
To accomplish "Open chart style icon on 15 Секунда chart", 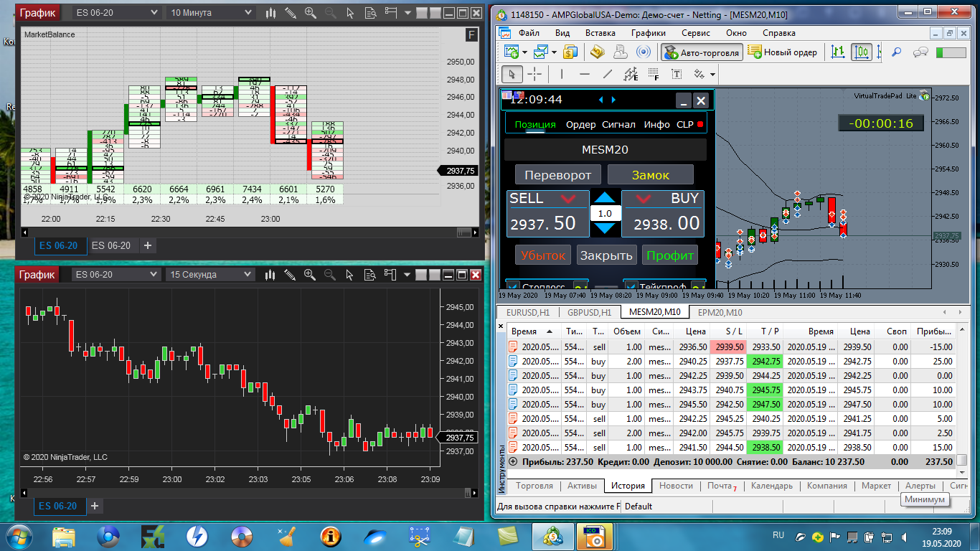I will [x=271, y=274].
